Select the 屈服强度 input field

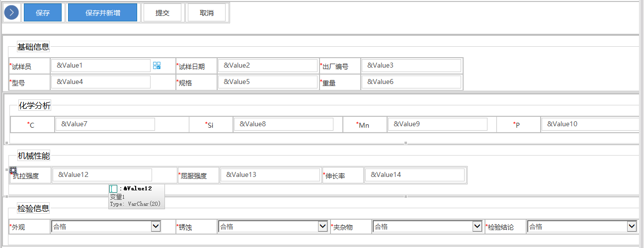[271, 175]
